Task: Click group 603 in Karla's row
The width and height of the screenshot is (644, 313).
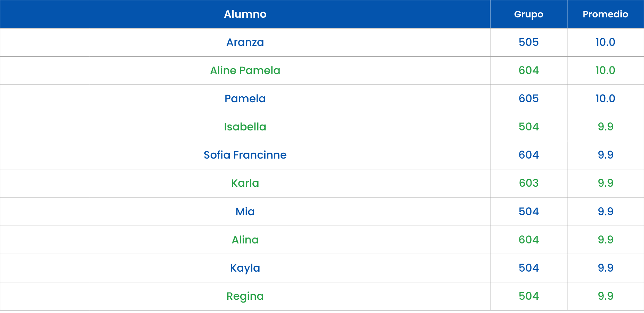Action: [x=528, y=183]
